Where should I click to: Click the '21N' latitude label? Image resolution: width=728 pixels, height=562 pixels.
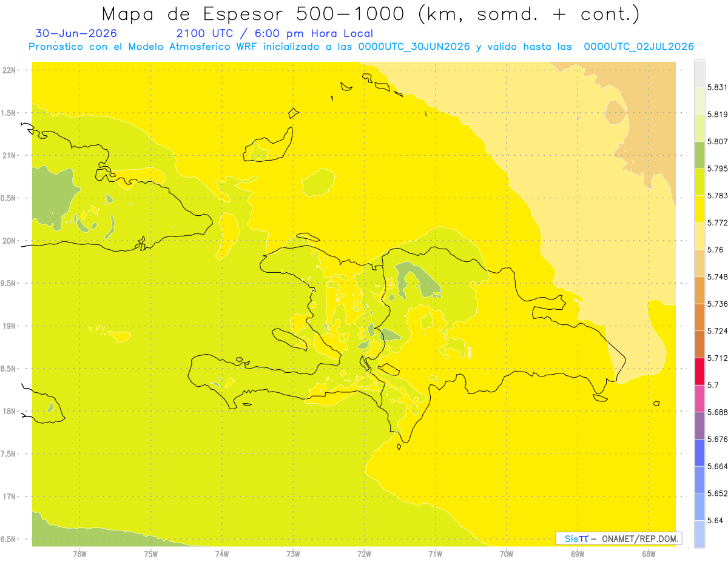(x=9, y=156)
